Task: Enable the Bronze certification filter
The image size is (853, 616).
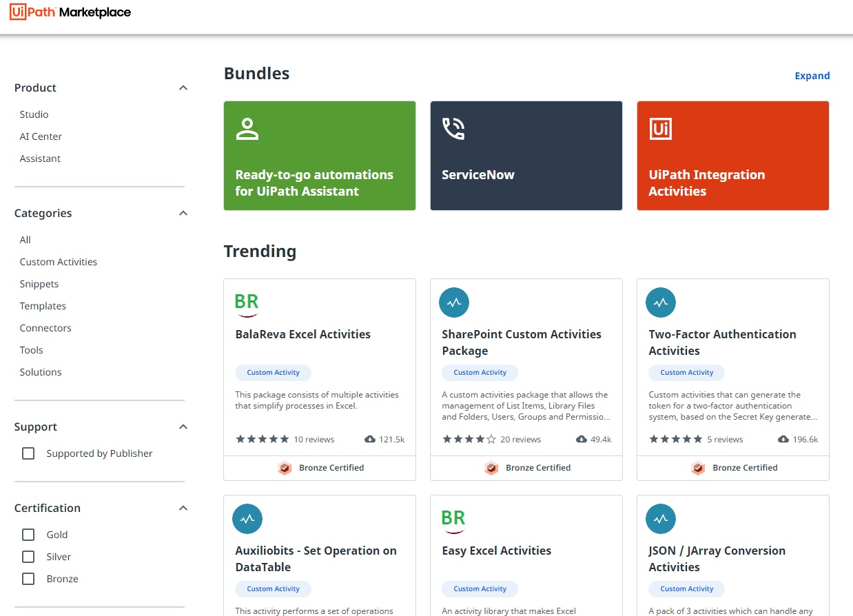Action: [28, 579]
